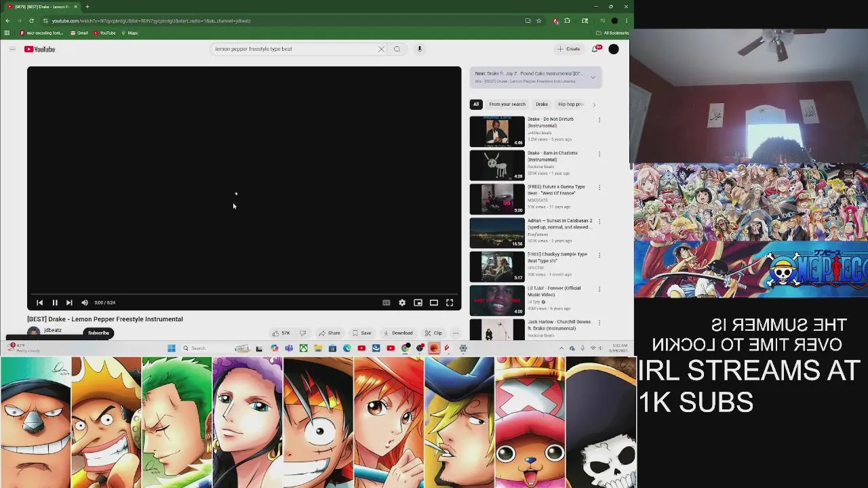Reload the page in Chrome
868x488 pixels.
click(31, 20)
